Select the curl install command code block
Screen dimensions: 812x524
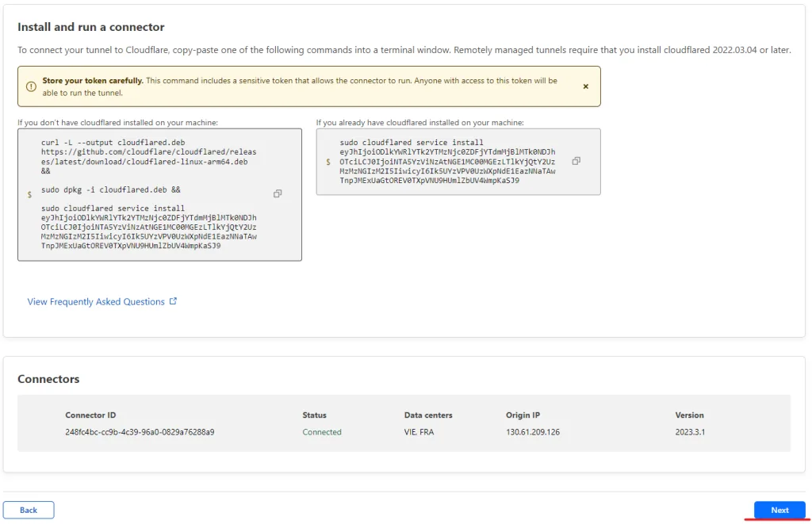coord(159,195)
